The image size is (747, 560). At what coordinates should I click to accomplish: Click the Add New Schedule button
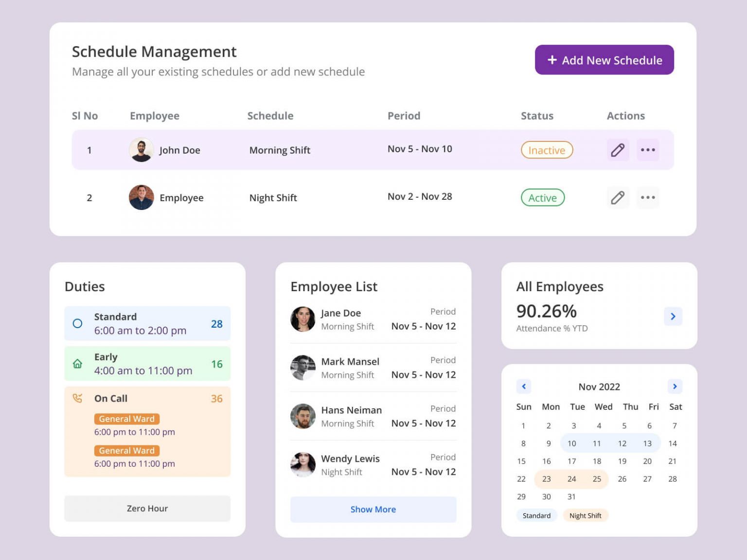pos(604,60)
